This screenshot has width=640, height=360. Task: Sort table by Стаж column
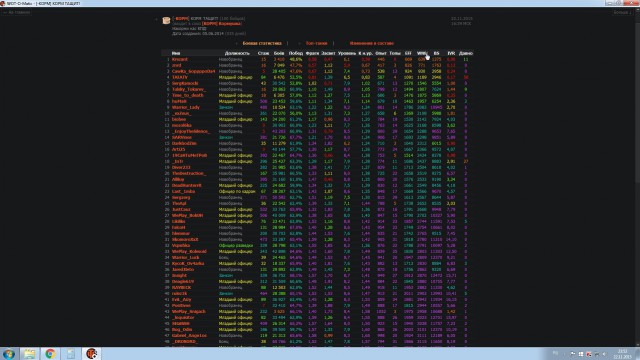pos(263,53)
